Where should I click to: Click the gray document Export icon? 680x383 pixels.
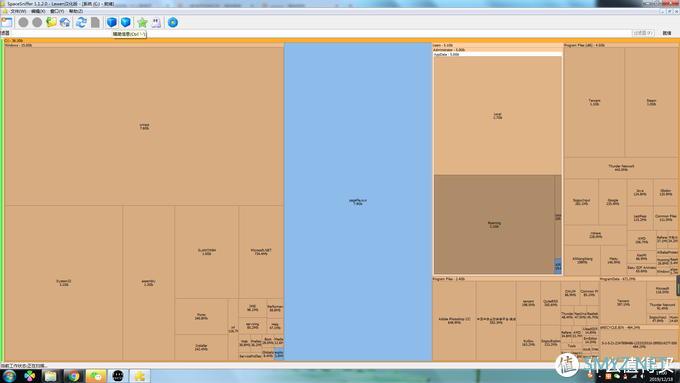[95, 22]
